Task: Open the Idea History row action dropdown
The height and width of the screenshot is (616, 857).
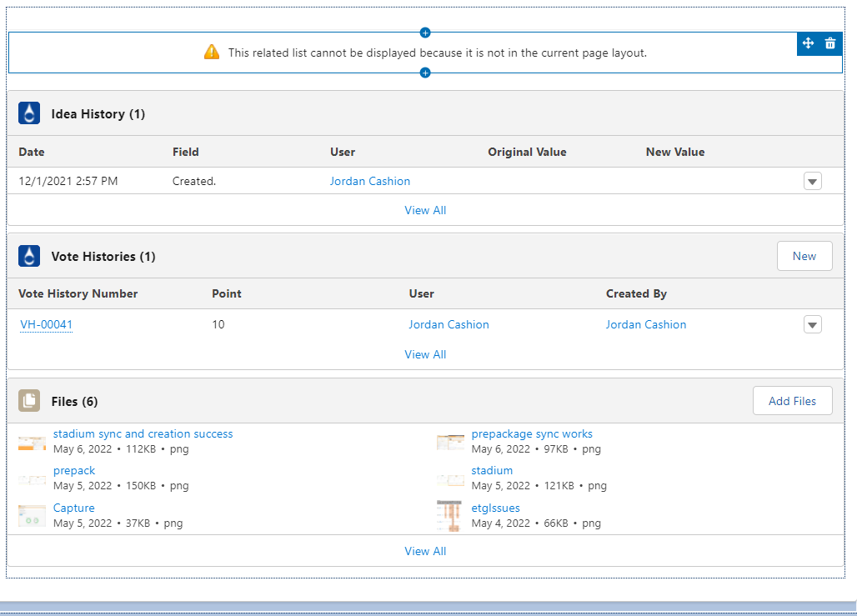Action: (x=813, y=181)
